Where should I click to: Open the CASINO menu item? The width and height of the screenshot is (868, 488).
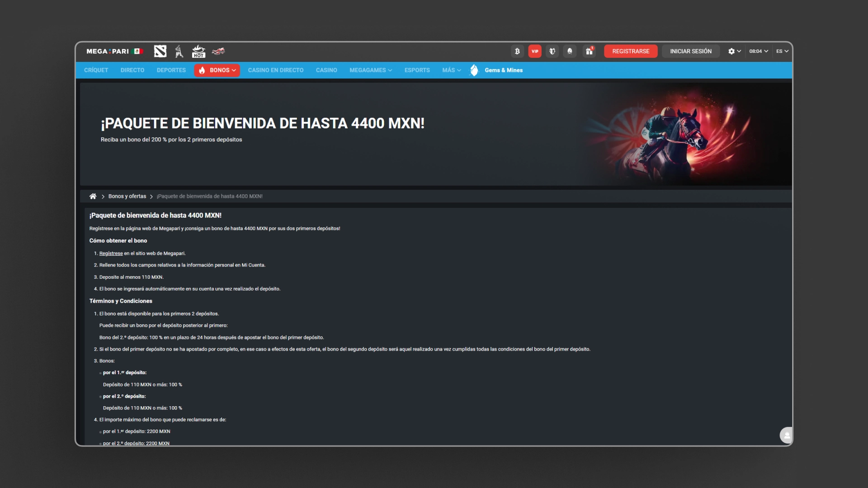(x=326, y=70)
